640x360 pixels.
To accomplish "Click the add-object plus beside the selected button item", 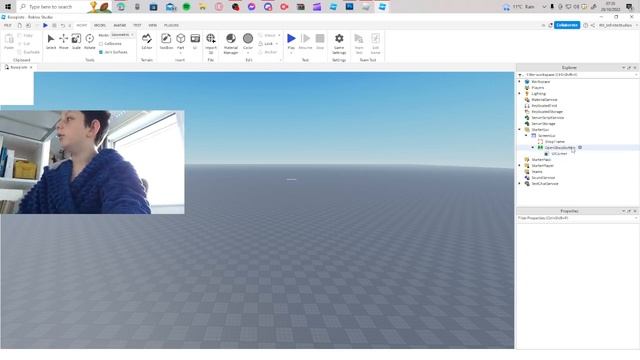I will [580, 147].
